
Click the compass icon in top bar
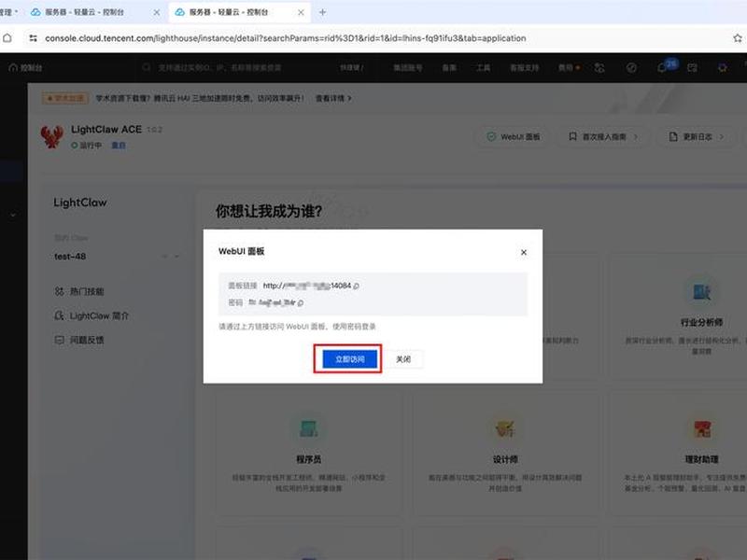pyautogui.click(x=631, y=67)
